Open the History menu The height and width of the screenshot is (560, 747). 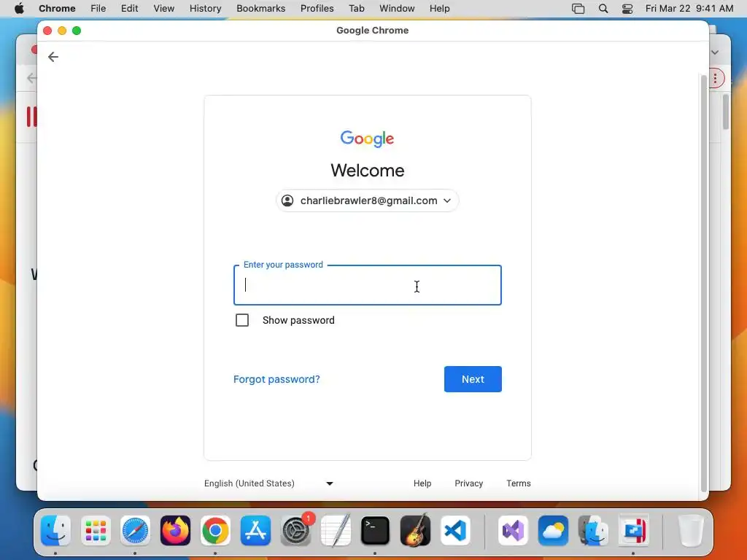pos(205,8)
